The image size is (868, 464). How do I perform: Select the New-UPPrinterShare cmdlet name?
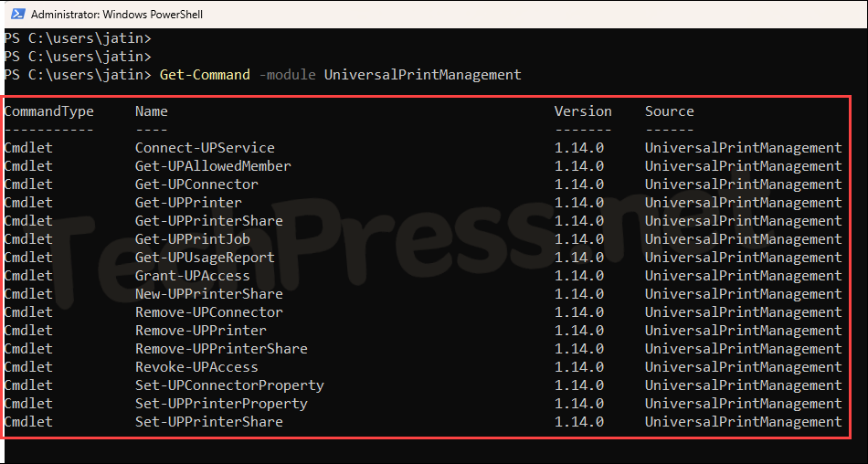(208, 294)
